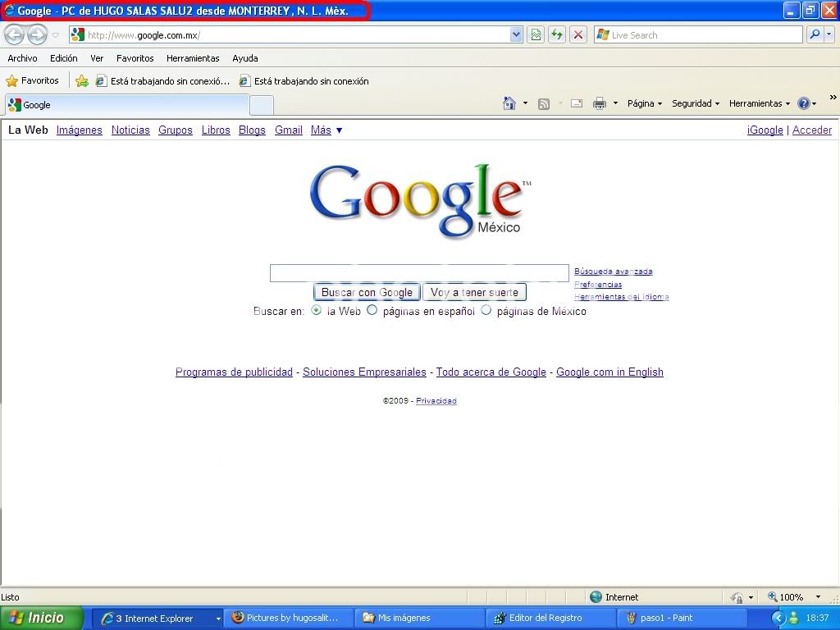Open the iGoogle link
Viewport: 840px width, 630px height.
[765, 130]
